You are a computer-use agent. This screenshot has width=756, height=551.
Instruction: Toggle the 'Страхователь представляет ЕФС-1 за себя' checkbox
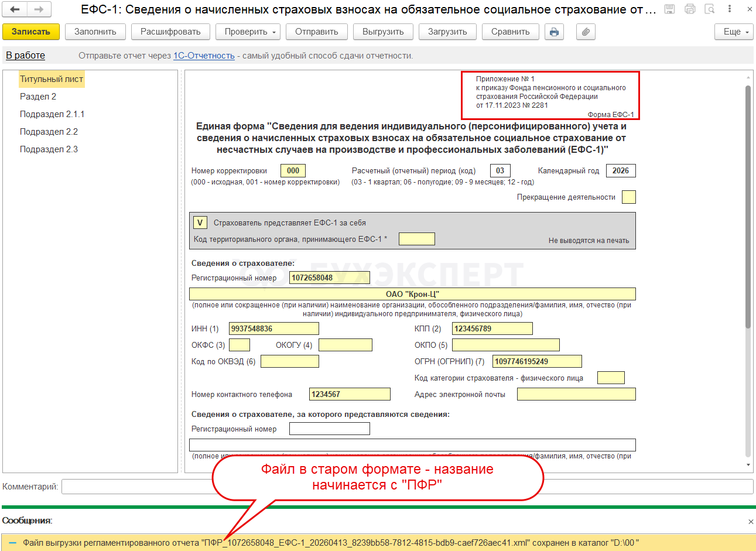point(200,223)
